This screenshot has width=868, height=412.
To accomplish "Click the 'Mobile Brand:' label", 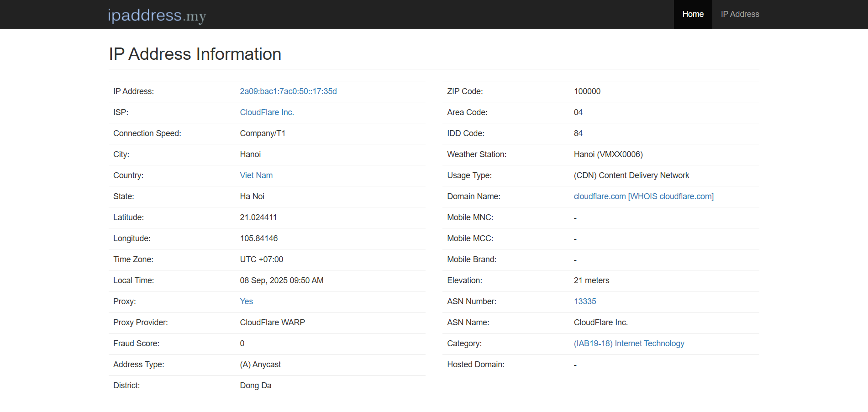I will pyautogui.click(x=472, y=259).
